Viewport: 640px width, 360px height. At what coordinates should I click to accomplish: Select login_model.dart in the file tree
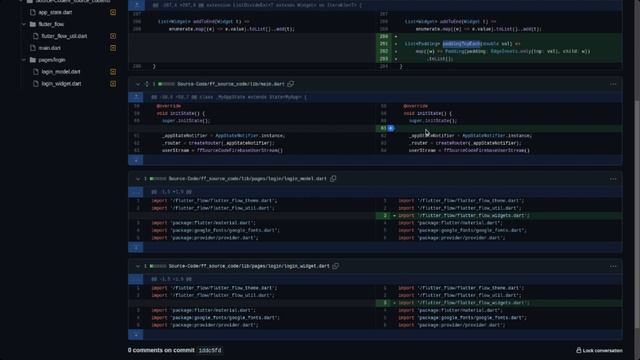click(61, 71)
